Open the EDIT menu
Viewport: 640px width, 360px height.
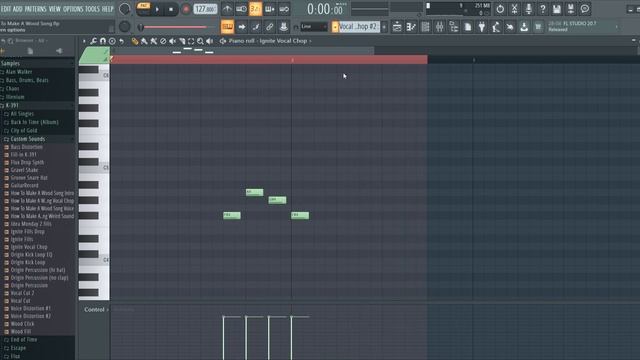tap(6, 9)
